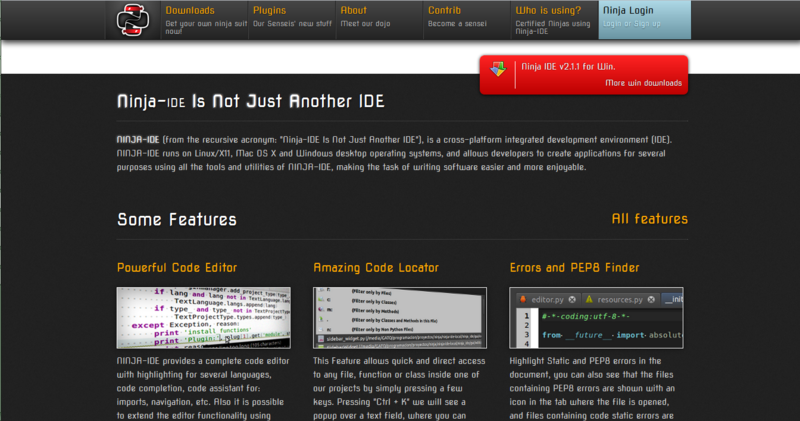The width and height of the screenshot is (800, 421).
Task: Open the Who is using? page
Action: click(x=548, y=10)
